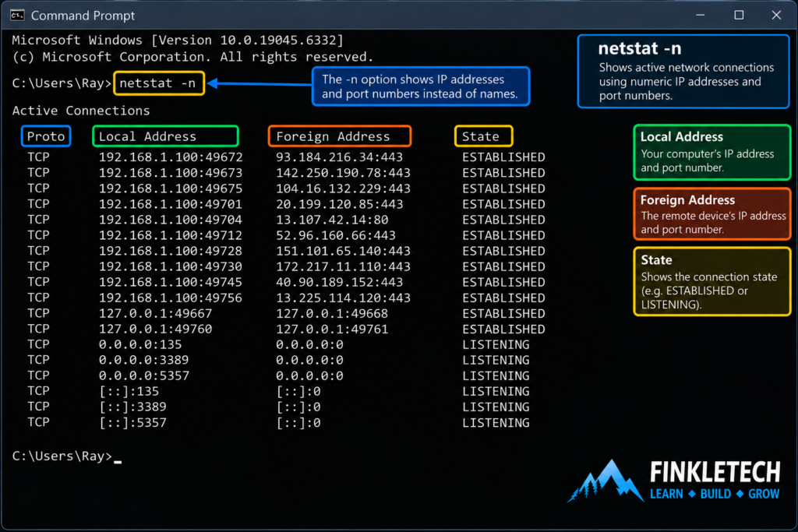The image size is (798, 532).
Task: Click the blinking cursor at bottom prompt
Action: 118,462
